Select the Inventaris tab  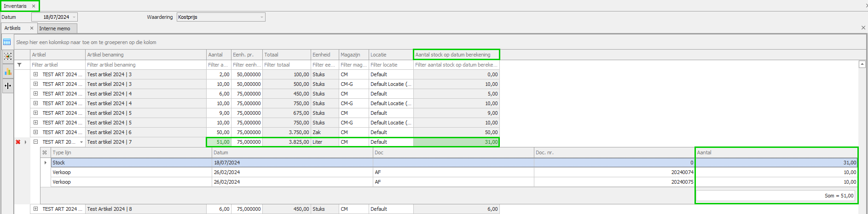coord(15,6)
